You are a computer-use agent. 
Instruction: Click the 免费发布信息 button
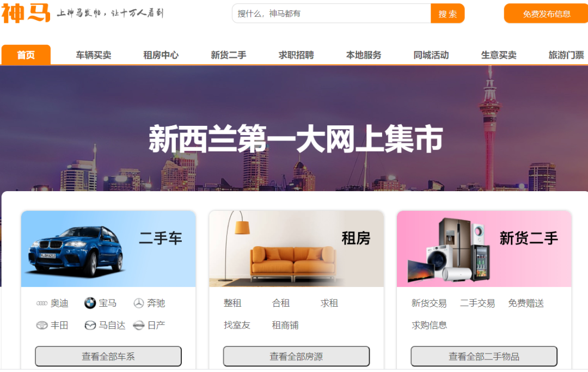(547, 14)
